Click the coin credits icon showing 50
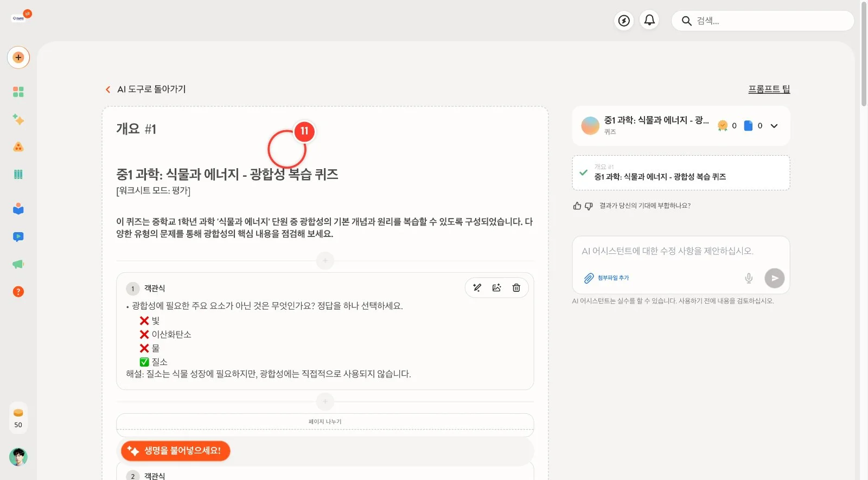The image size is (868, 480). point(18,418)
